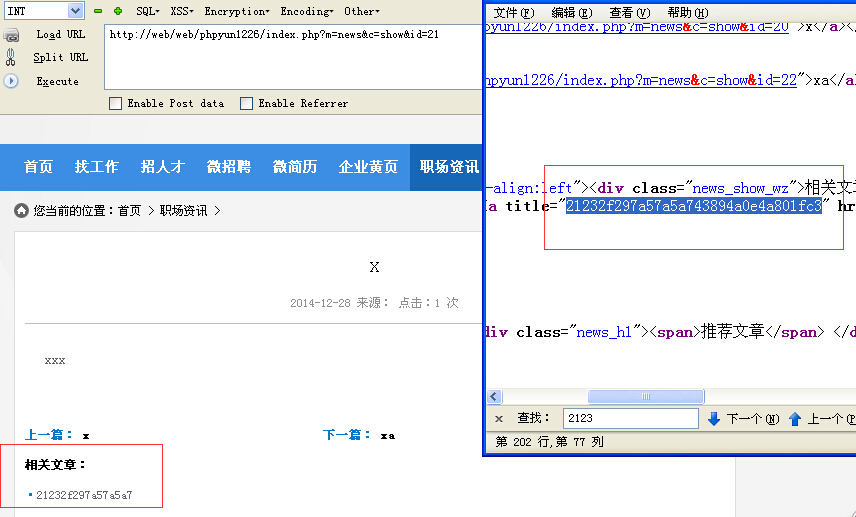Click the Load URL printer icon
Screen dimensions: 856x517
(11, 35)
